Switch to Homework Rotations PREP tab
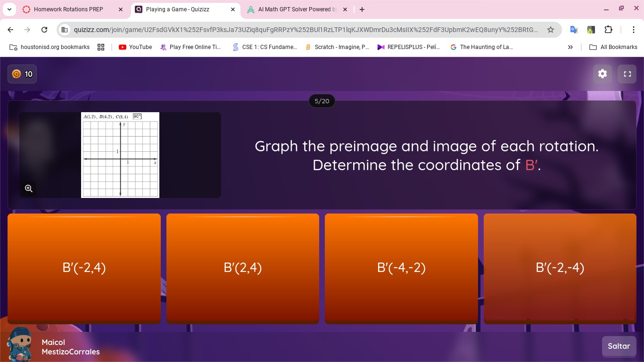The image size is (644, 362). point(68,9)
